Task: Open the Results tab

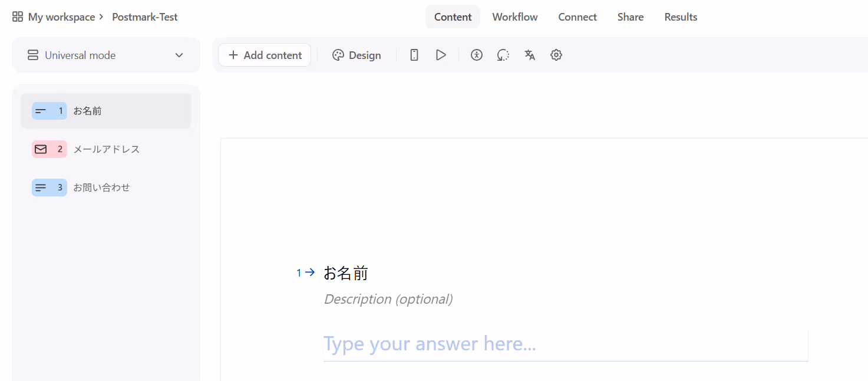Action: click(681, 17)
